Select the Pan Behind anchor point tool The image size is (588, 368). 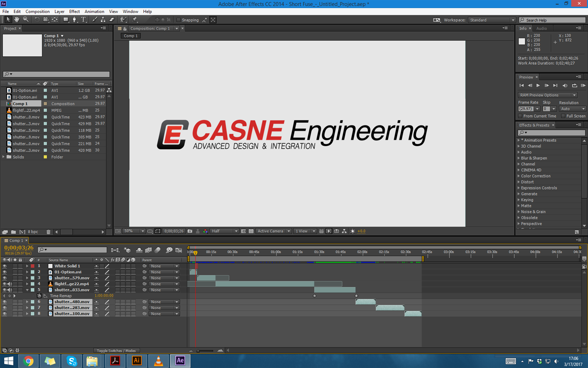(x=55, y=20)
